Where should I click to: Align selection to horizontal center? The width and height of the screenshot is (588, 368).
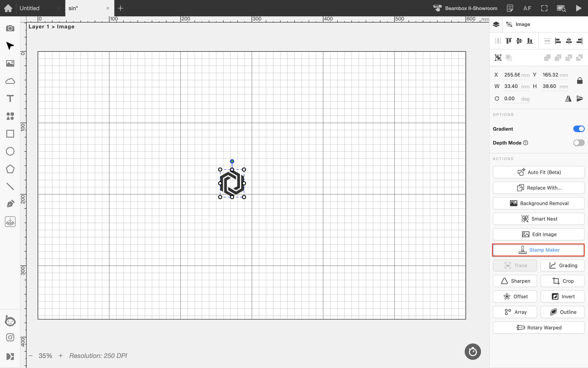[x=569, y=41]
